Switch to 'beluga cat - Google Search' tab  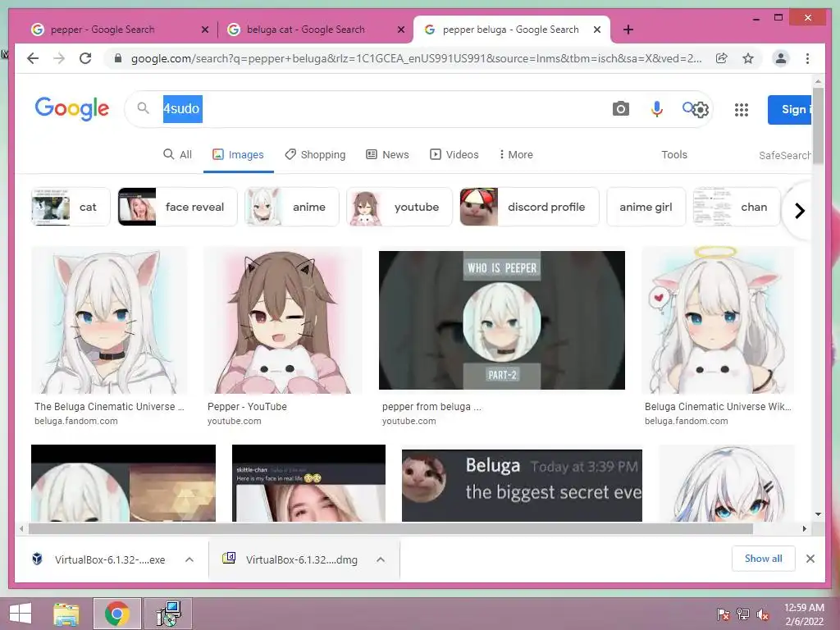(305, 30)
